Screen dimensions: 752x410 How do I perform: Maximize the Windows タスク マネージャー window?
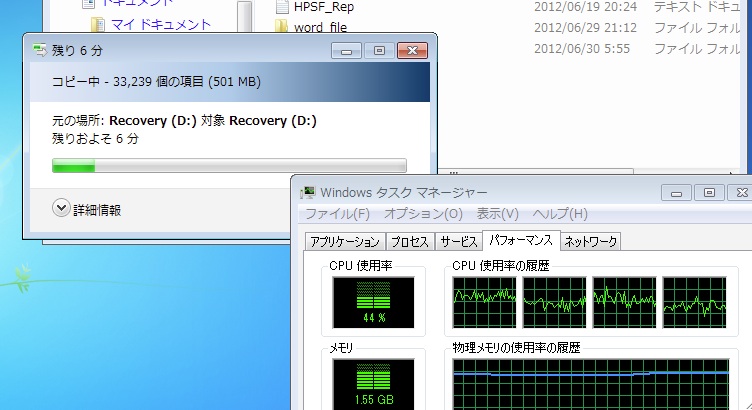[709, 193]
